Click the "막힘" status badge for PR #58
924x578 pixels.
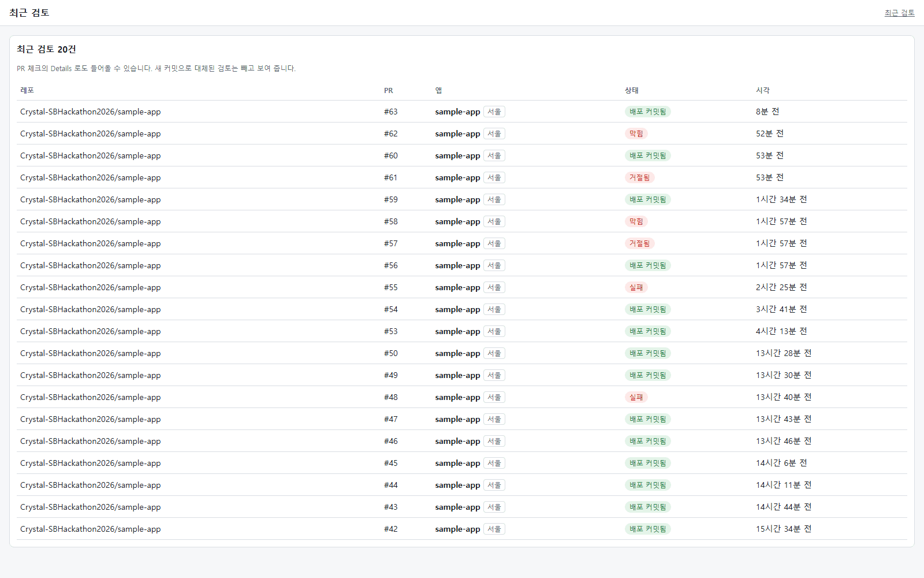[636, 221]
